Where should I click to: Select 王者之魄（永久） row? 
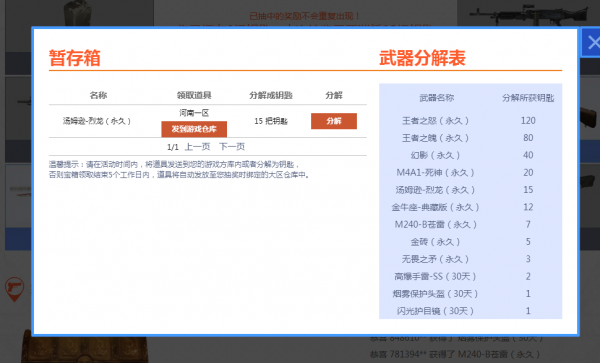coord(470,138)
